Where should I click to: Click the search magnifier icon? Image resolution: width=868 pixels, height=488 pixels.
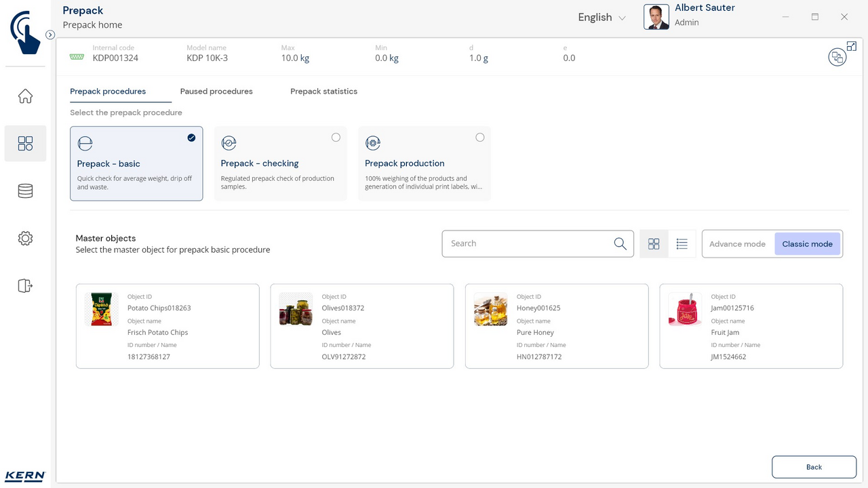[620, 244]
